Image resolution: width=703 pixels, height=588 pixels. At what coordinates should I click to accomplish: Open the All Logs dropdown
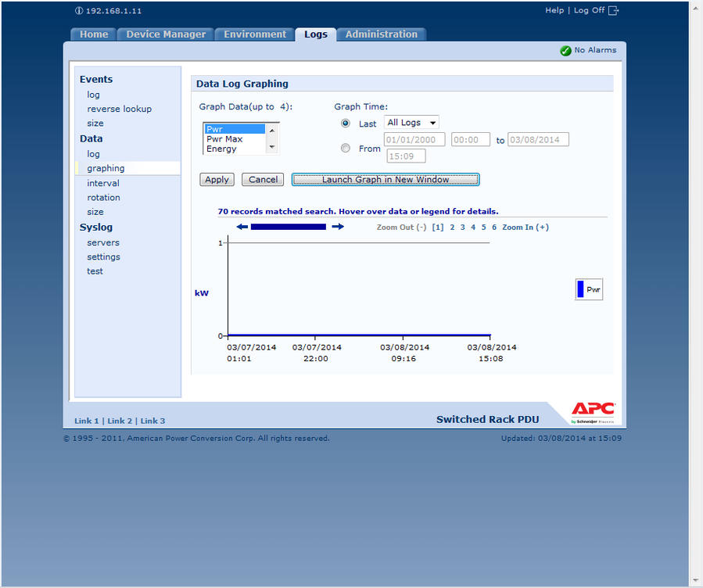[x=411, y=123]
